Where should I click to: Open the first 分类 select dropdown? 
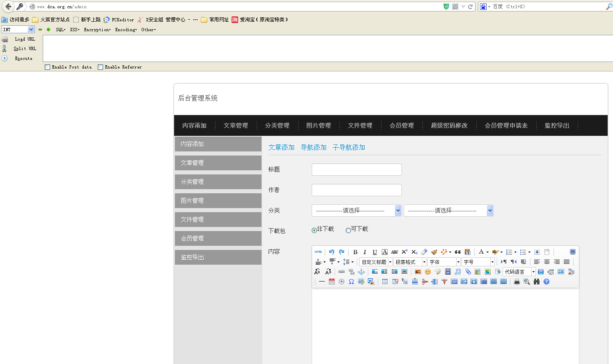point(356,211)
